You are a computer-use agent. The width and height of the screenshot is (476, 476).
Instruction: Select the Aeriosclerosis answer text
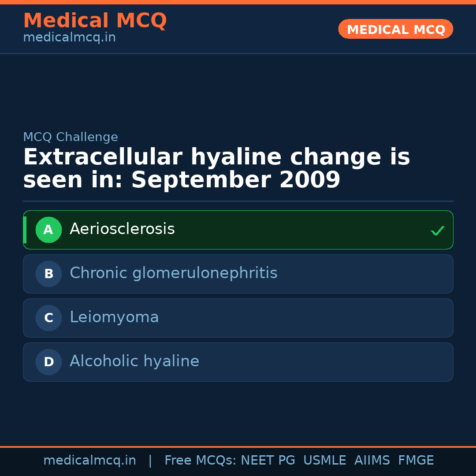(122, 229)
